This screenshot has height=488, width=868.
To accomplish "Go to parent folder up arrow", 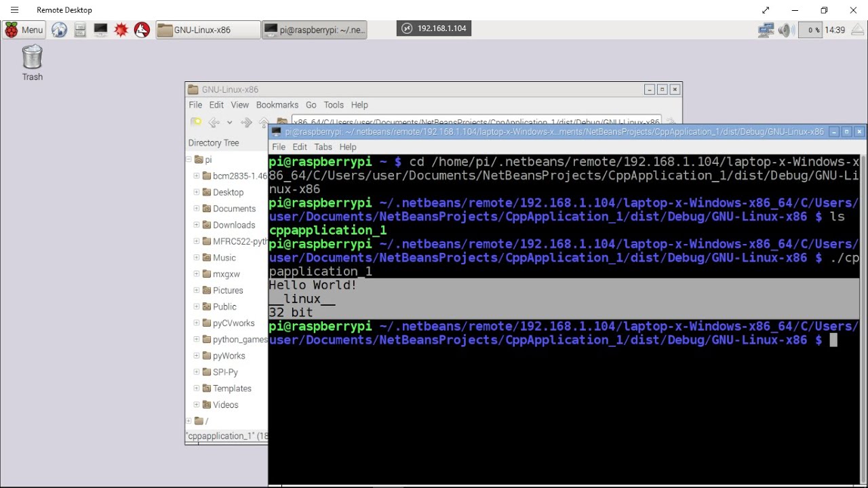I will (x=263, y=122).
